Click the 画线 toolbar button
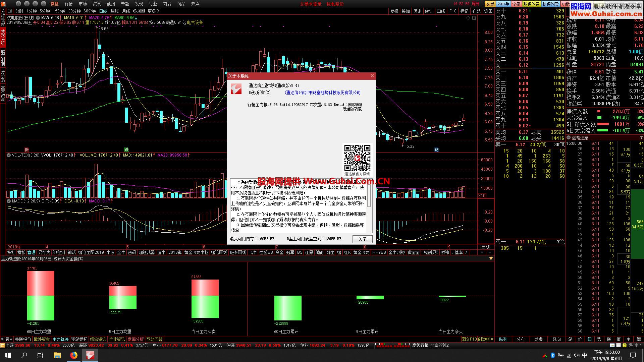The image size is (644, 362). pos(441,11)
